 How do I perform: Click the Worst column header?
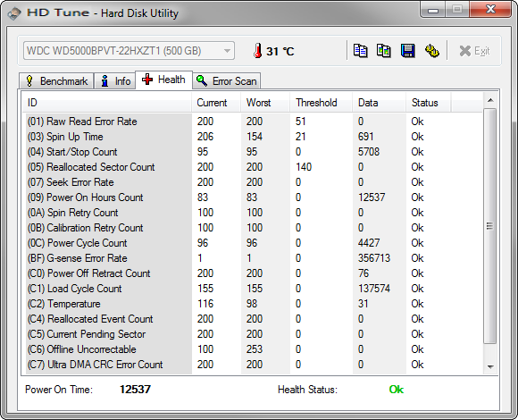point(265,103)
